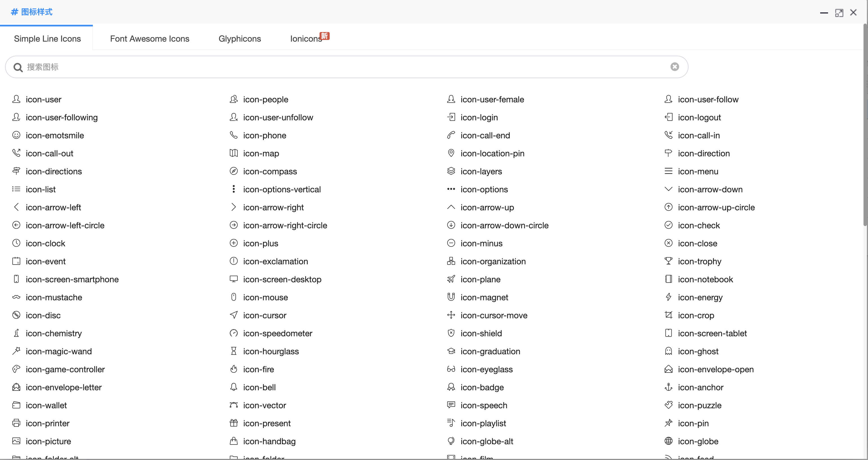This screenshot has height=460, width=868.
Task: Clear the icon search field
Action: [674, 67]
